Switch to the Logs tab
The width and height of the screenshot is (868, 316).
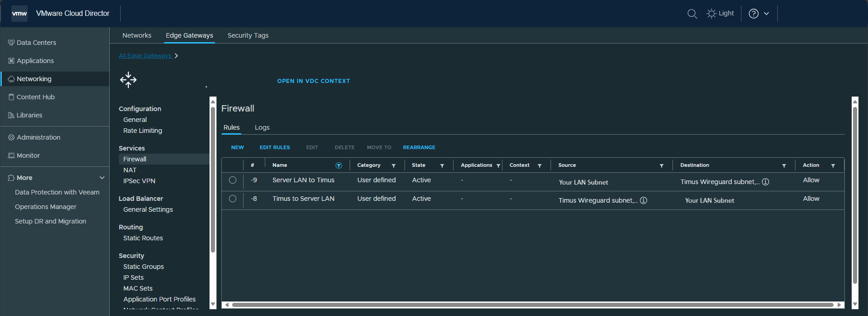click(262, 127)
